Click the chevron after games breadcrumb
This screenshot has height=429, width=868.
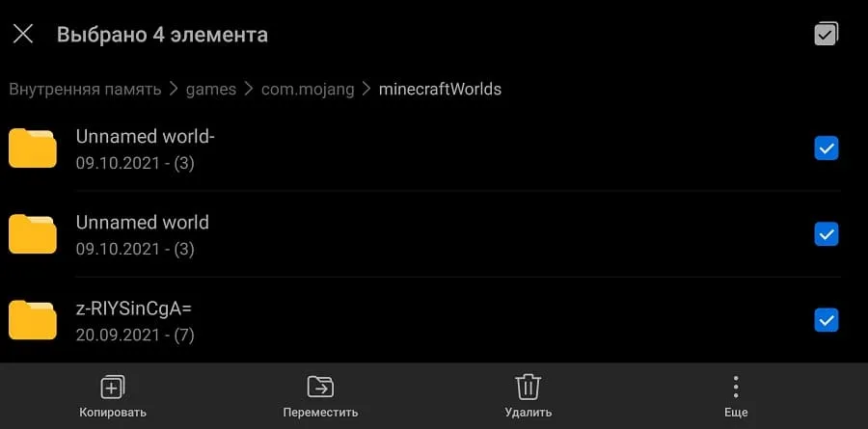[249, 89]
